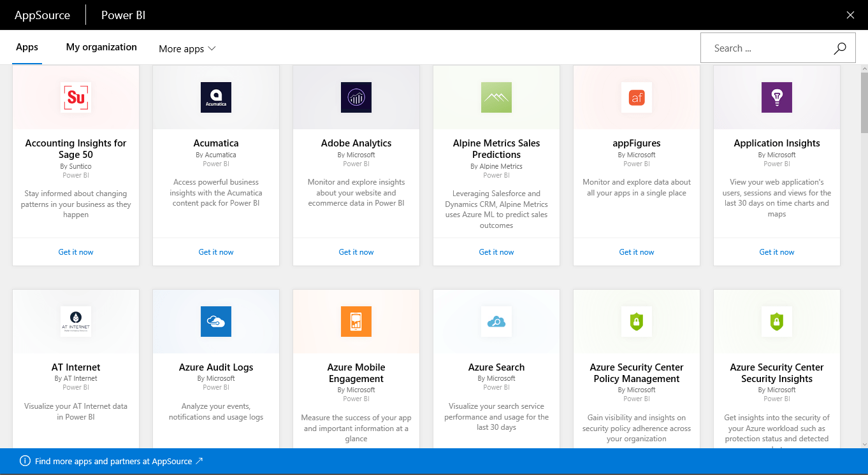
Task: Click 'Visualize your search service performance' description
Action: 496,416
